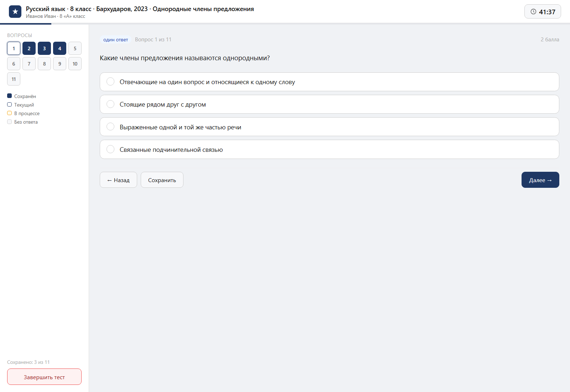
Task: Open saved question 4
Action: pos(59,48)
